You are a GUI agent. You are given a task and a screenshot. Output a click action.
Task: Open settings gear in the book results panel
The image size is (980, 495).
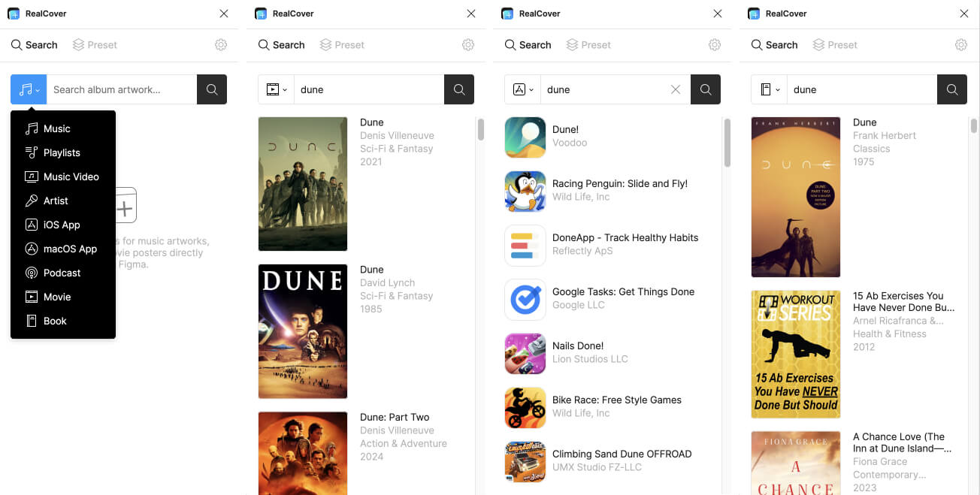click(960, 45)
